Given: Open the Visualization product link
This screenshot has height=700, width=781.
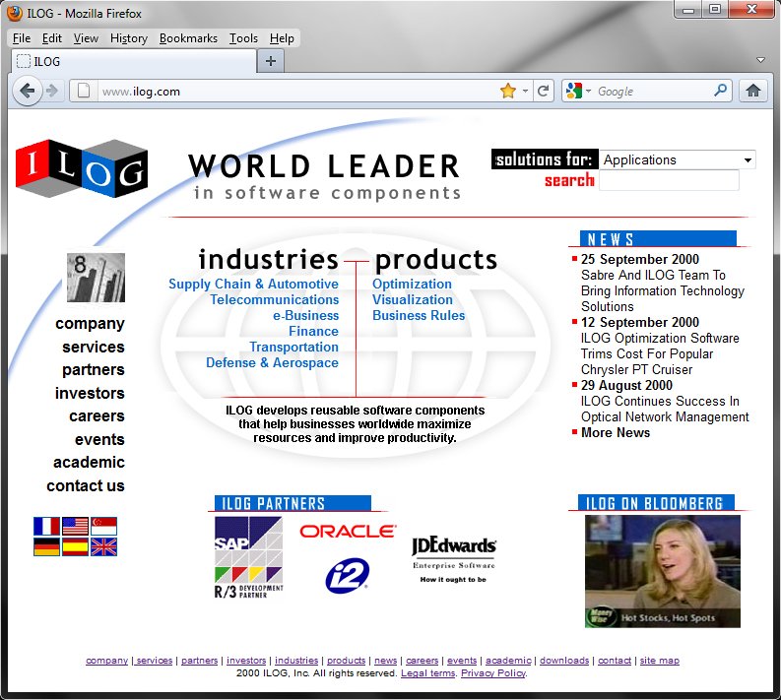Looking at the screenshot, I should click(413, 299).
